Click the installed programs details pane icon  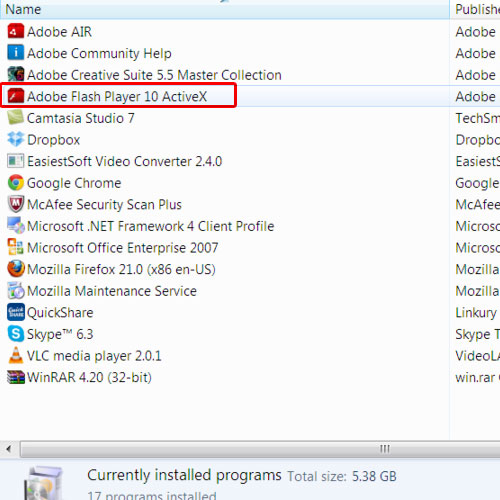44,483
